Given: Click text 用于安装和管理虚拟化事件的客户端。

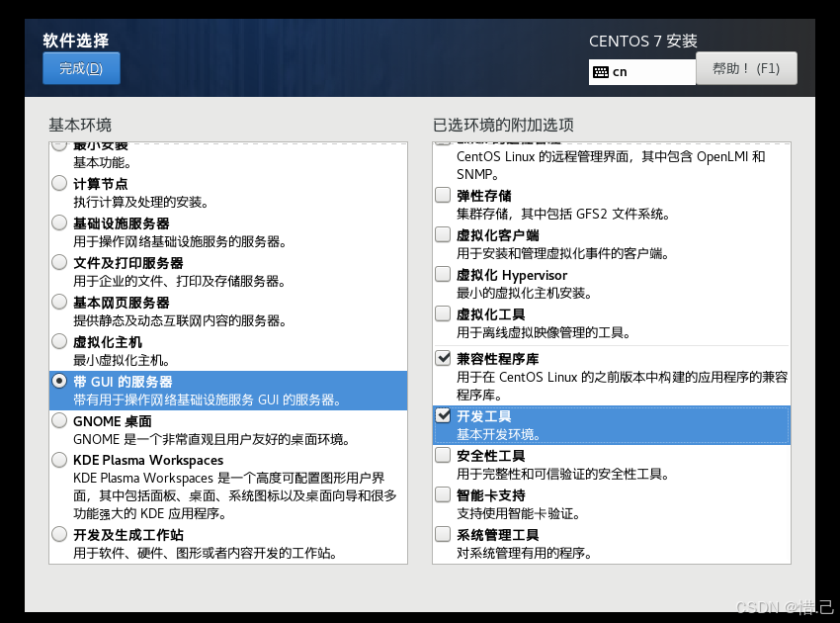Looking at the screenshot, I should (562, 253).
